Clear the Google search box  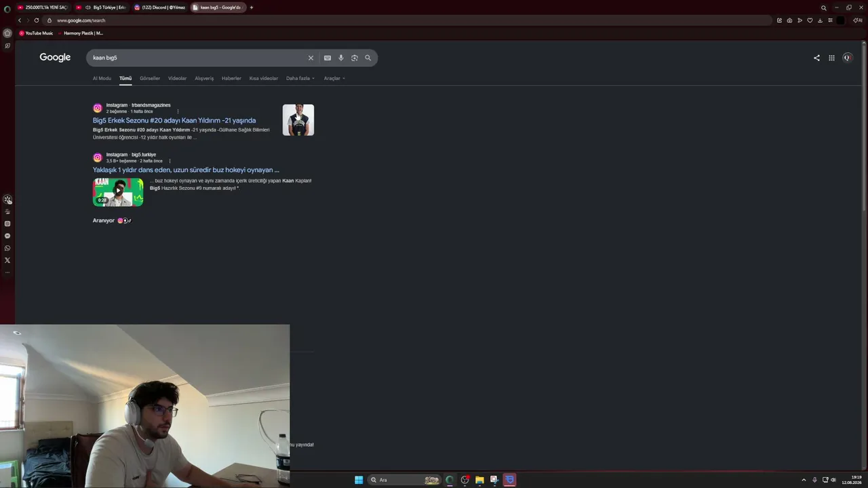click(x=311, y=58)
